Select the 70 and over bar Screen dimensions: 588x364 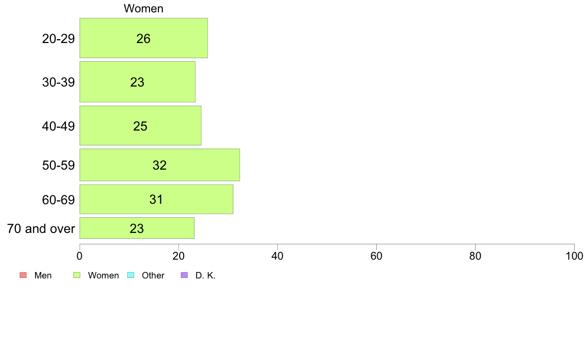coord(137,228)
